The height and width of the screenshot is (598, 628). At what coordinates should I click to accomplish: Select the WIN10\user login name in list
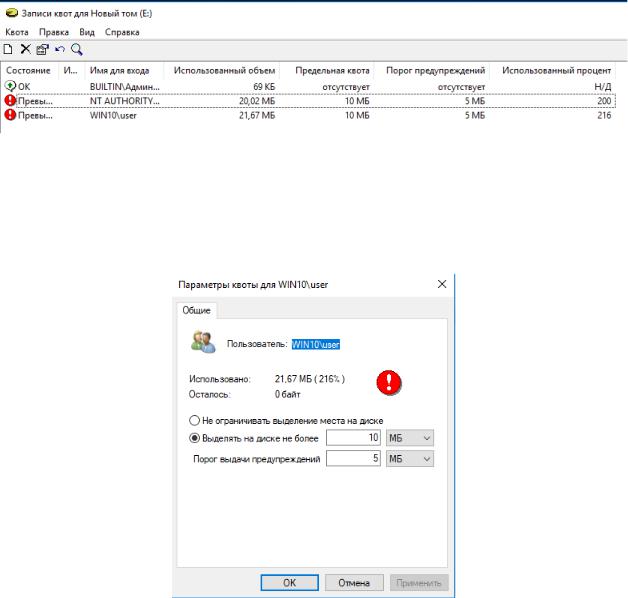[113, 116]
